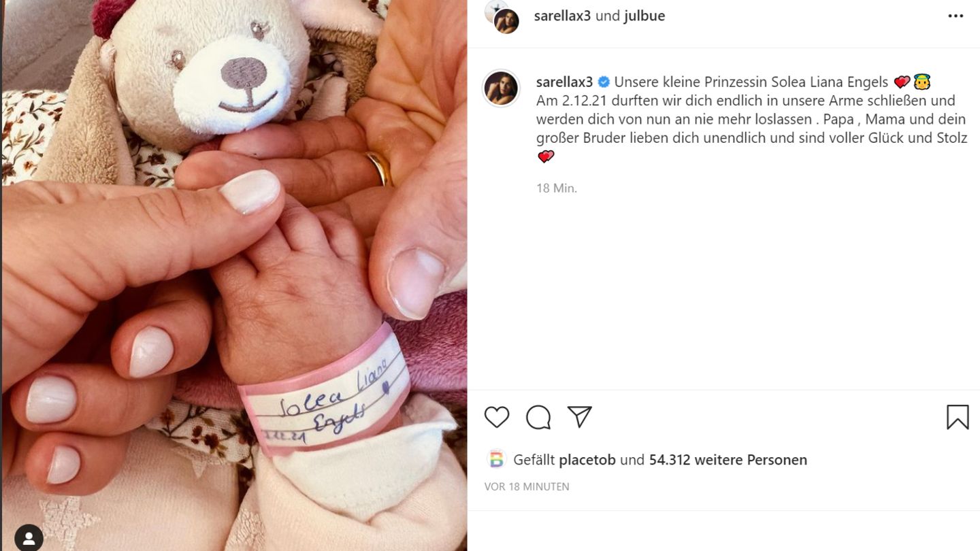Click the caption text about Solea Liana Engels
Screen dimensions: 980x551
(x=751, y=119)
